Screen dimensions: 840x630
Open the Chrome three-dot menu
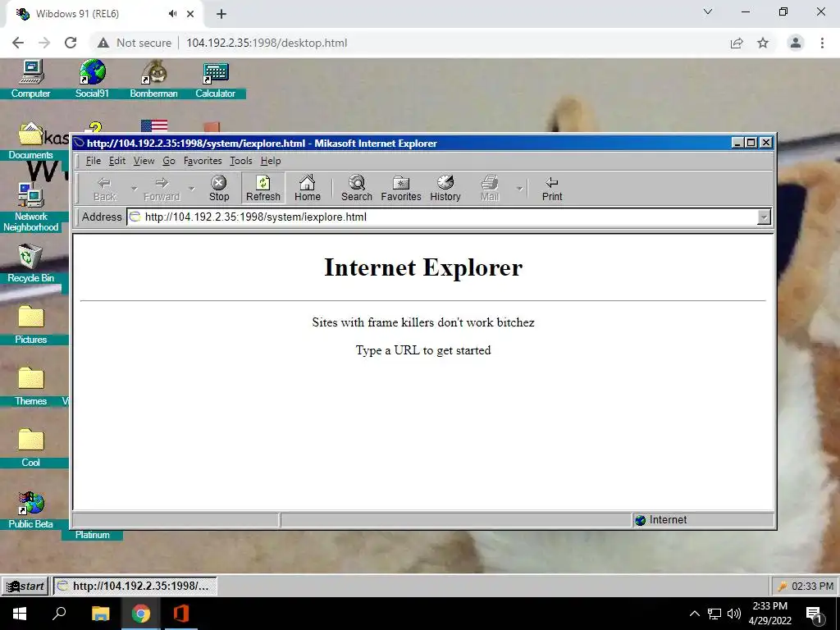pyautogui.click(x=822, y=43)
